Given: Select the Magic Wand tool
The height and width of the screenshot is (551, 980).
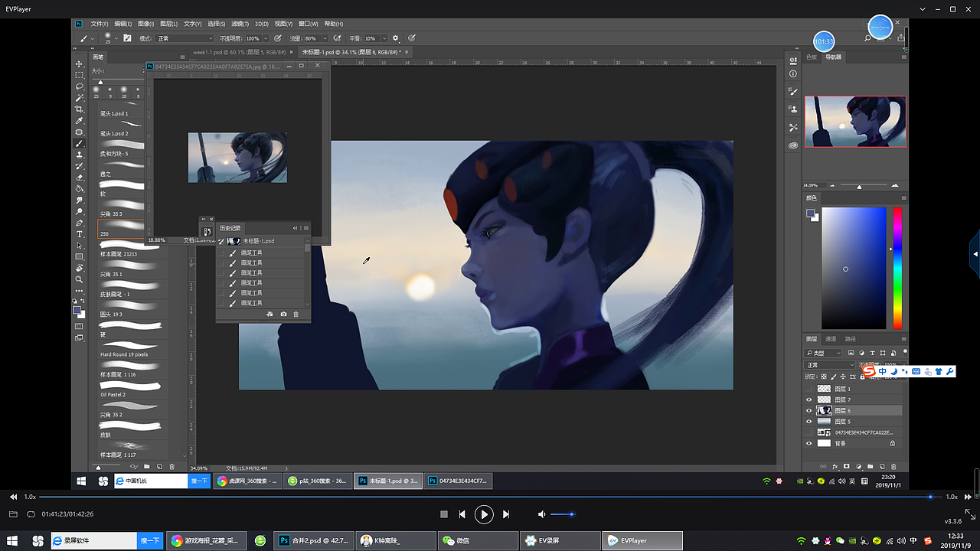Looking at the screenshot, I should pyautogui.click(x=80, y=99).
